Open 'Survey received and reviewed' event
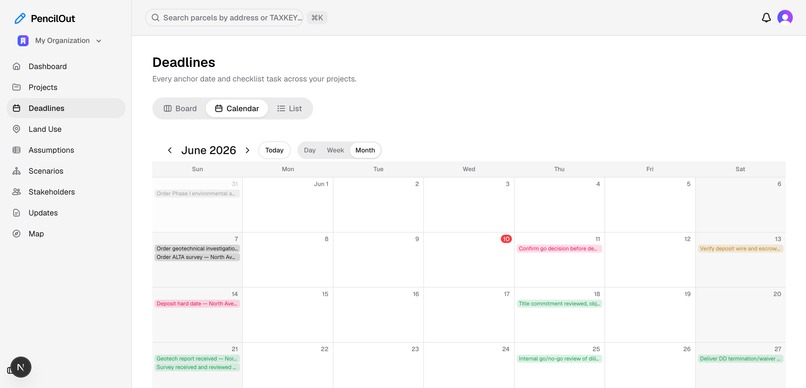The height and width of the screenshot is (388, 806). tap(197, 367)
